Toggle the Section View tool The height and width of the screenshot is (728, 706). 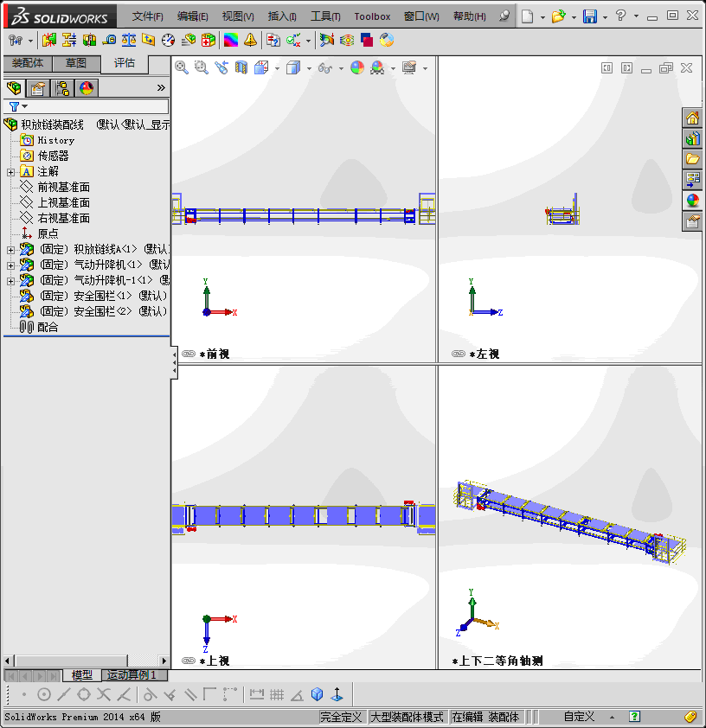pyautogui.click(x=241, y=67)
